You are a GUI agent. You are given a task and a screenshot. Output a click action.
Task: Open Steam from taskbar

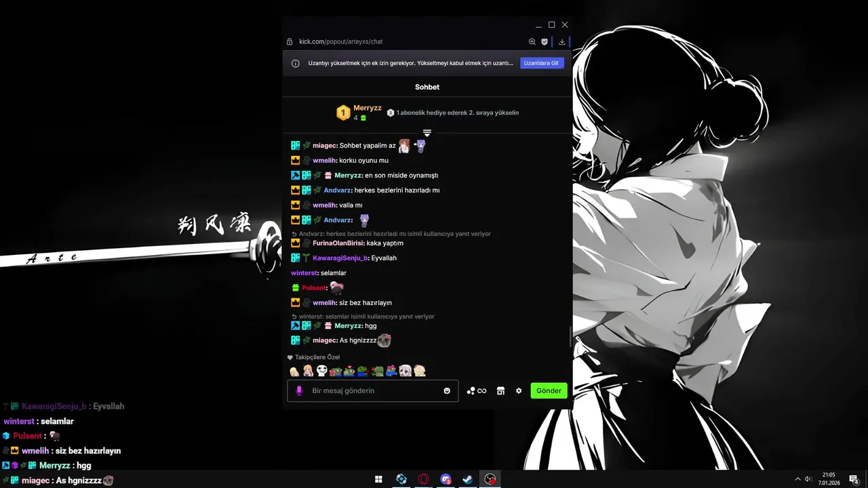[x=467, y=479]
